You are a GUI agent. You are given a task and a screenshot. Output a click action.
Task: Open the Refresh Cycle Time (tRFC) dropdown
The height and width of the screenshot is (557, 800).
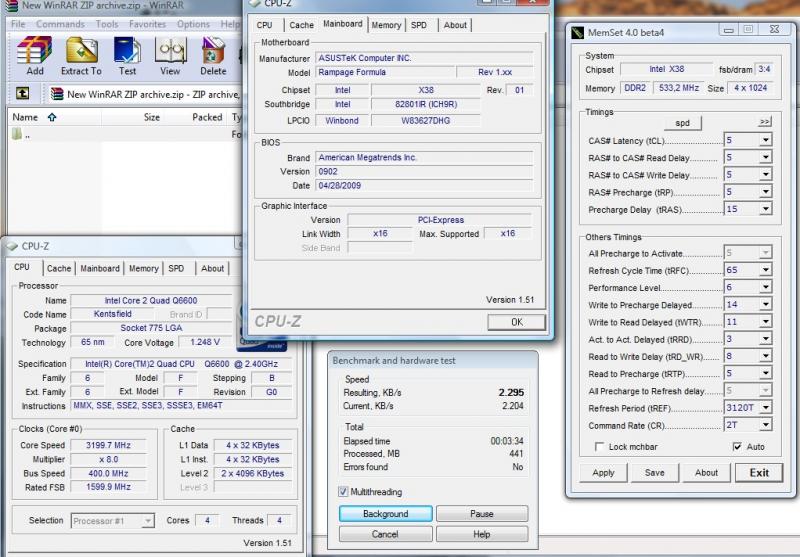pyautogui.click(x=765, y=270)
